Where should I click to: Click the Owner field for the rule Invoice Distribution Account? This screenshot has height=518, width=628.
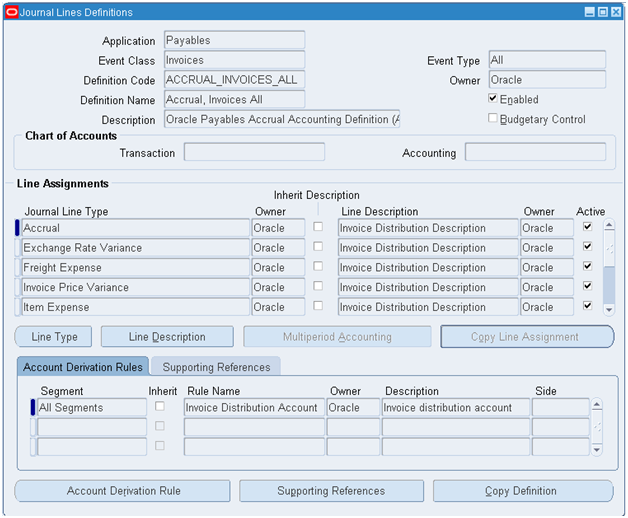click(353, 407)
